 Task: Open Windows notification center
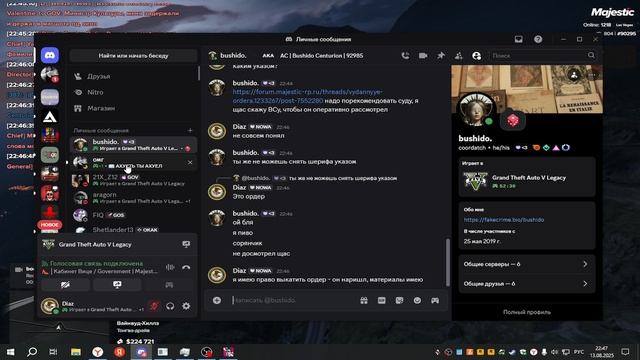point(625,351)
